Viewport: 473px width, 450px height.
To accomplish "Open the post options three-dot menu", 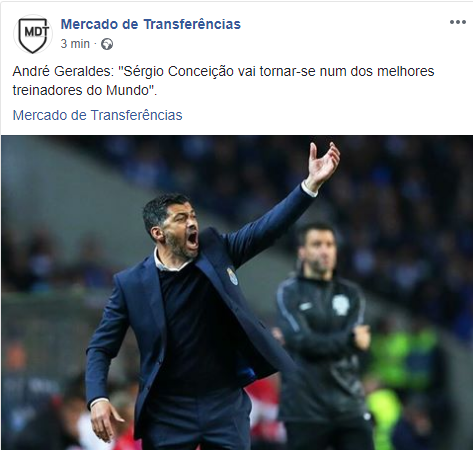I will 458,22.
